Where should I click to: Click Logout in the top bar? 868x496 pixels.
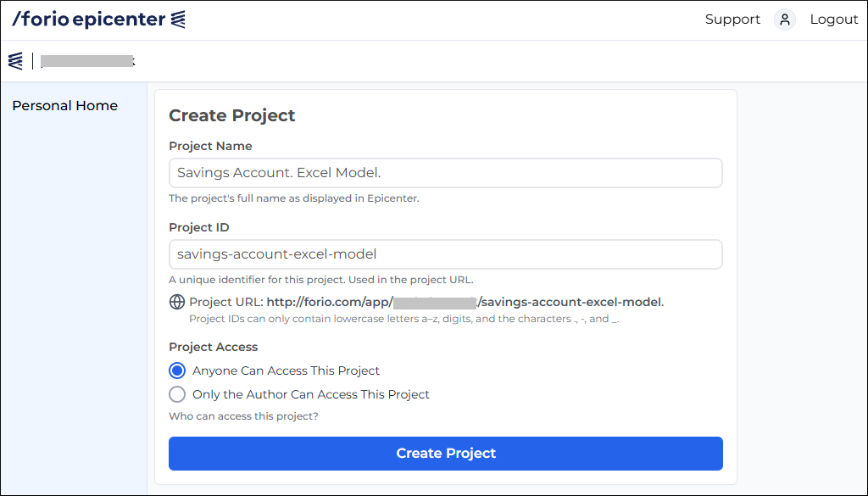click(833, 19)
